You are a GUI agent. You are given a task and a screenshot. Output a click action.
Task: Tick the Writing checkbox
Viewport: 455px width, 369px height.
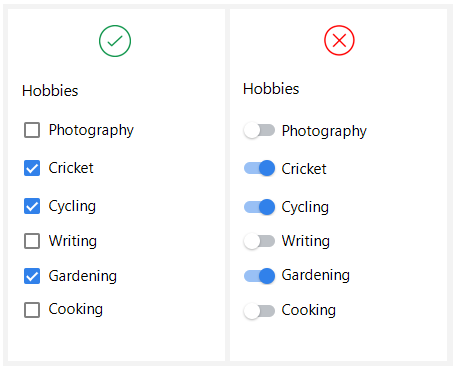tap(32, 241)
